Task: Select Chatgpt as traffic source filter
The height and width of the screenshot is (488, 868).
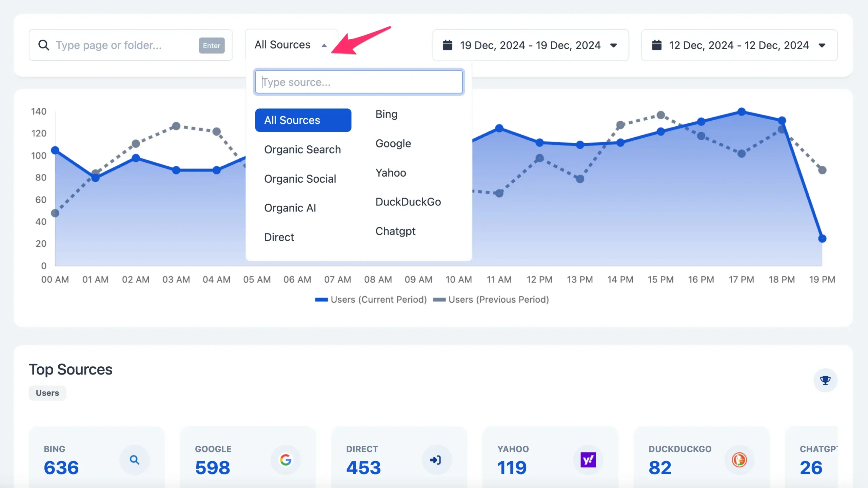Action: click(395, 230)
